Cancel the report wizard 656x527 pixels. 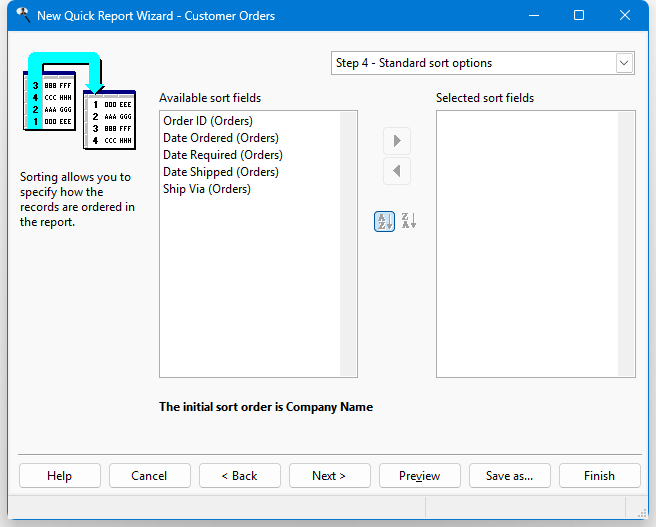click(149, 476)
